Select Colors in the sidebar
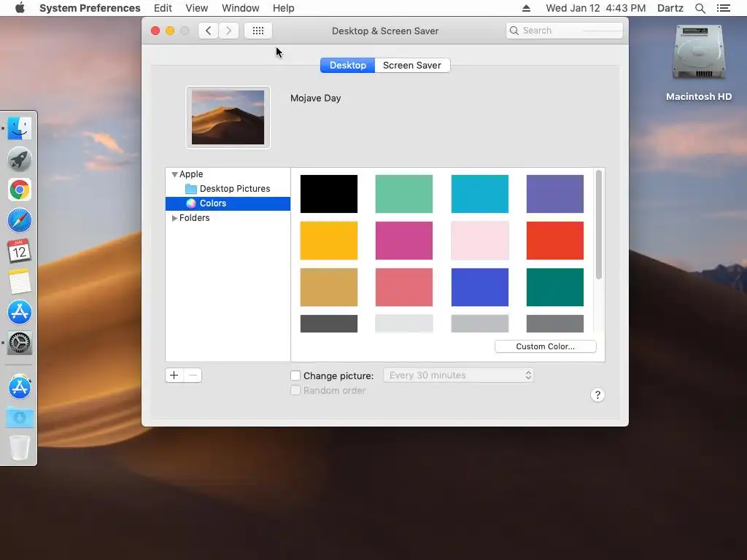Viewport: 747px width, 560px height. (228, 203)
